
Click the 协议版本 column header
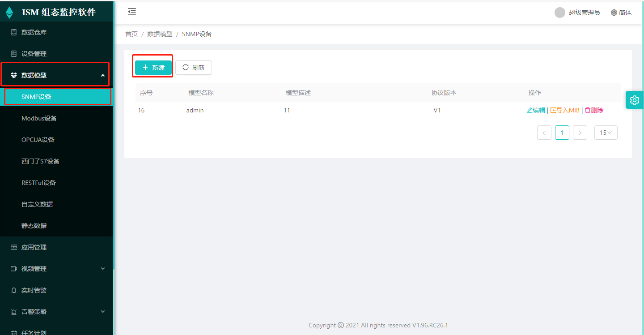(x=444, y=93)
